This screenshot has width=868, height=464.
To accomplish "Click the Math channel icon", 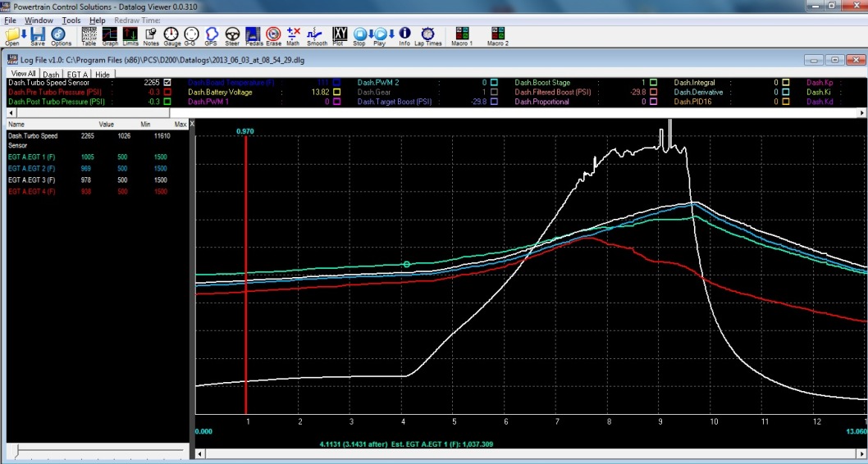I will point(293,35).
